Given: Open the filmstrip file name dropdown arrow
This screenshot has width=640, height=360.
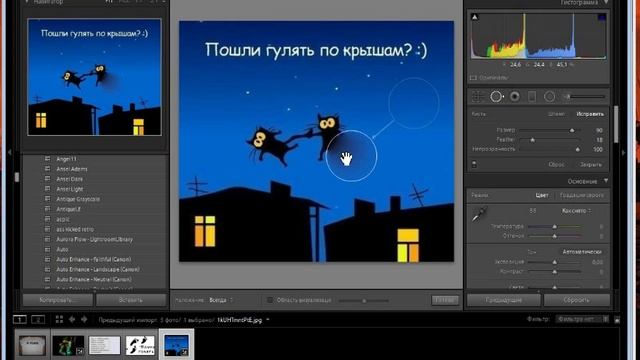Looking at the screenshot, I should tap(268, 320).
